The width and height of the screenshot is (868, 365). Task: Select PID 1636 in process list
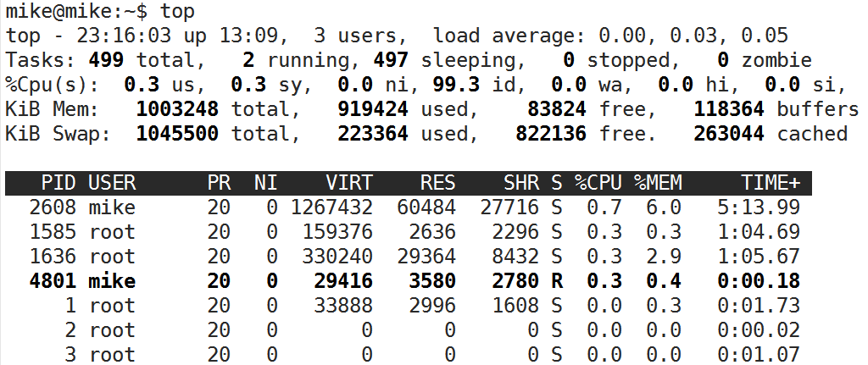53,257
